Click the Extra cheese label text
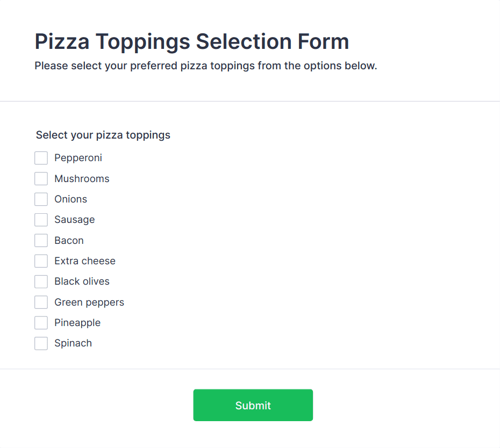This screenshot has width=500, height=448. 84,261
